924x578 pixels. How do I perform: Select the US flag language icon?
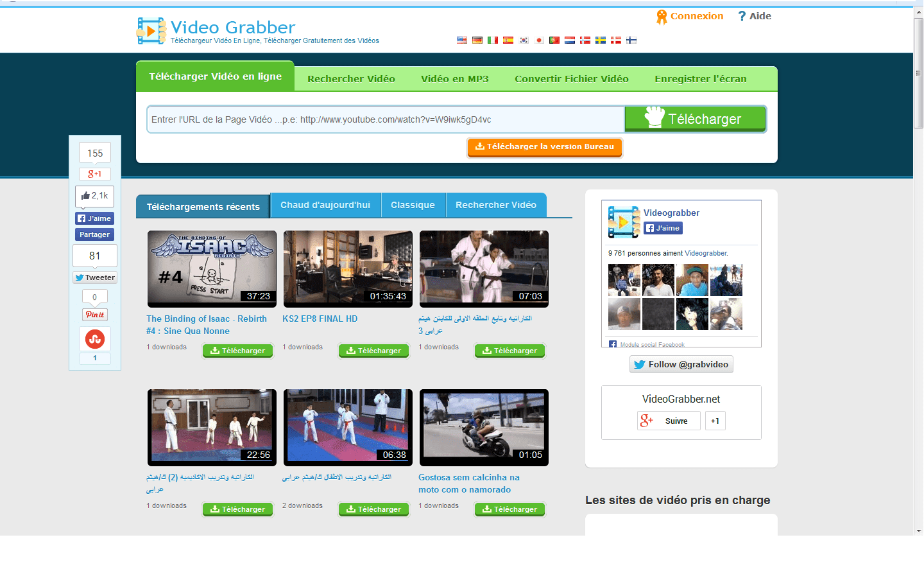(x=462, y=40)
